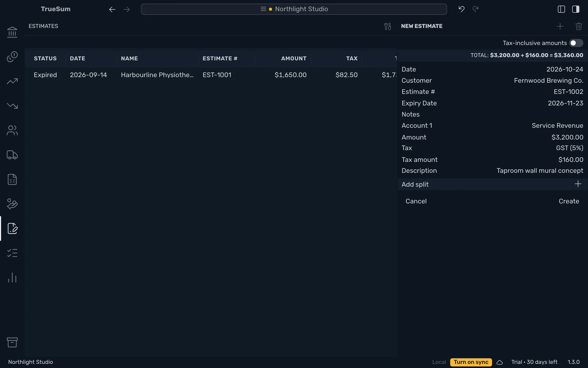Click the redo arrow icon

(x=475, y=9)
